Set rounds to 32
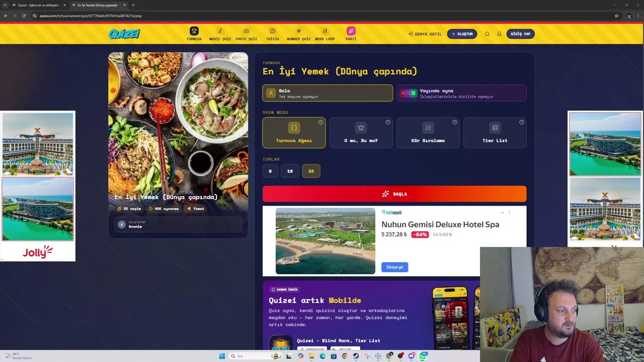The image size is (644, 362). click(x=311, y=171)
